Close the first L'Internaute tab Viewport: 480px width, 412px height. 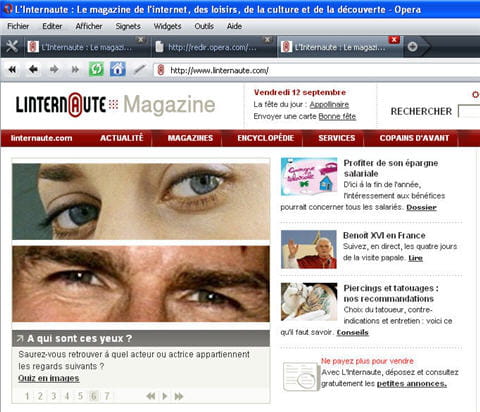point(141,39)
